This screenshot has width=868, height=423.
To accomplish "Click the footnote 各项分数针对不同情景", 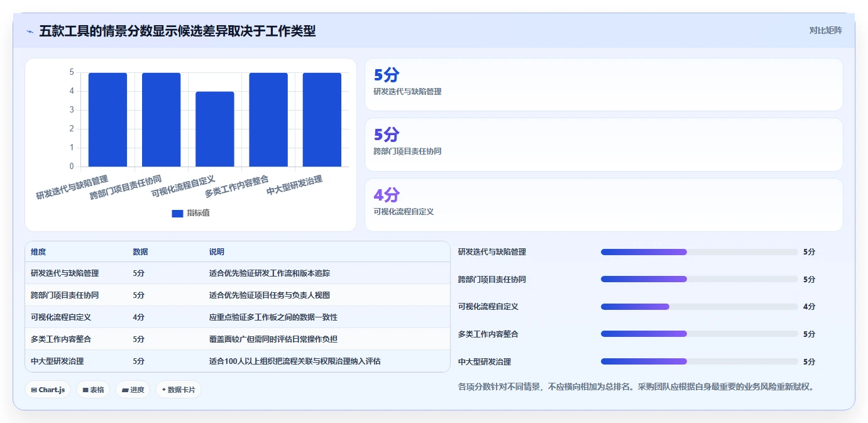I will tap(637, 387).
